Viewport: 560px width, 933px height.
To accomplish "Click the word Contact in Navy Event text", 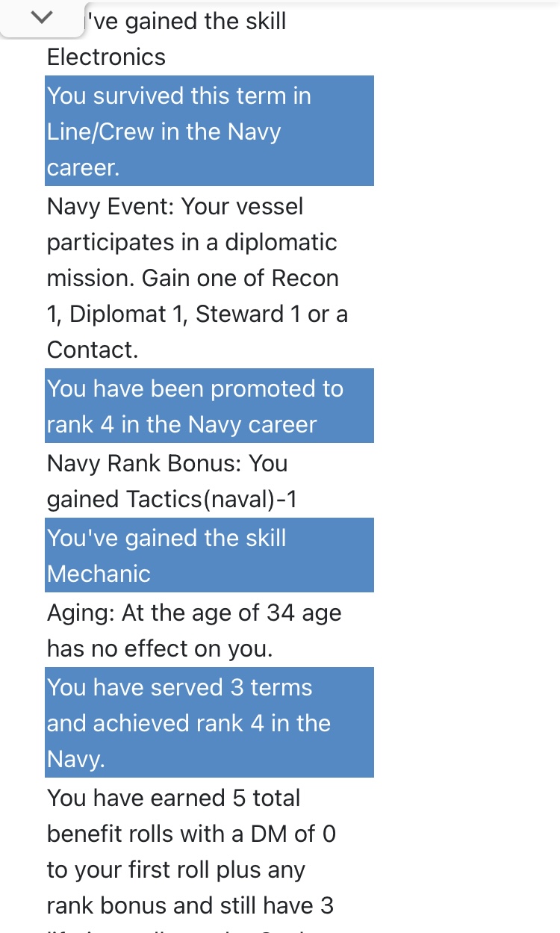I will tap(92, 350).
